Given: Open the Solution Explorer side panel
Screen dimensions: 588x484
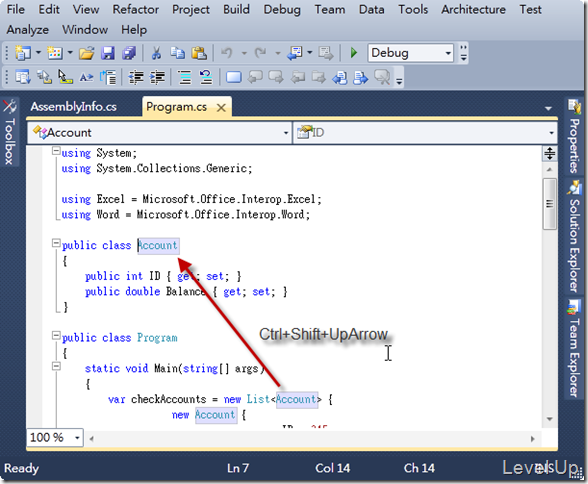Looking at the screenshot, I should pyautogui.click(x=574, y=237).
